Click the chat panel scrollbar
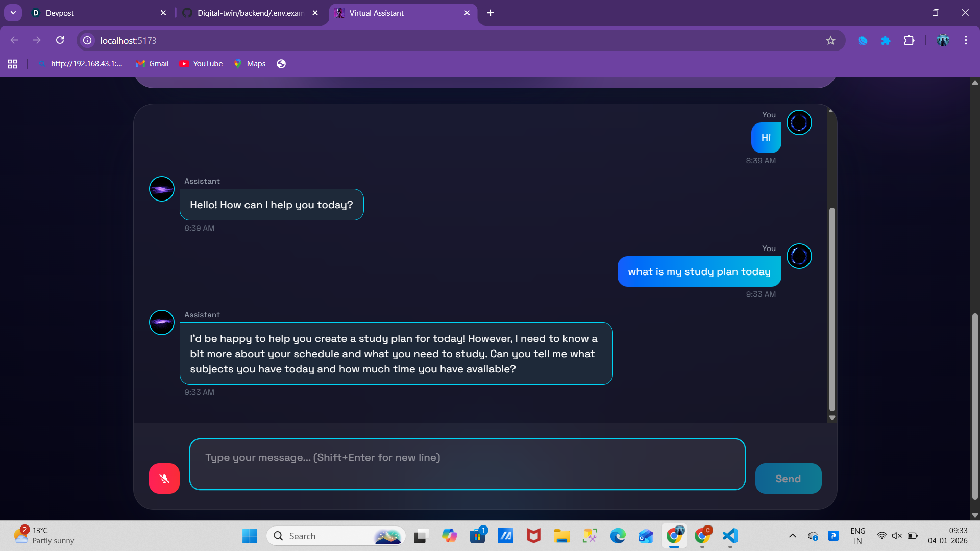Viewport: 980px width, 551px height. coord(832,309)
